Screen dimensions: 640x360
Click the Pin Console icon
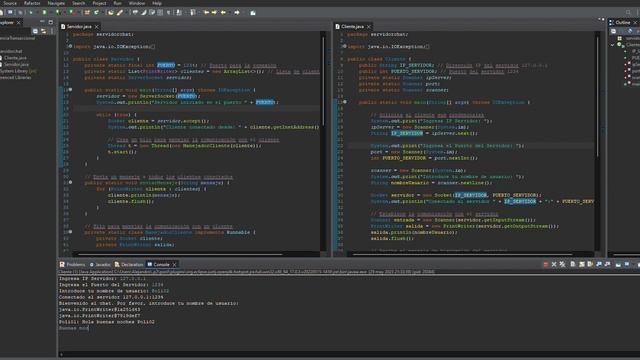click(x=618, y=264)
